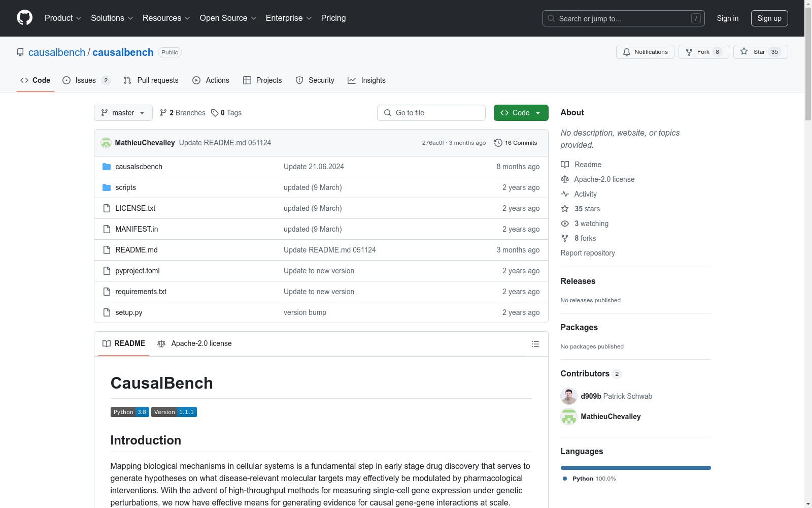The width and height of the screenshot is (812, 508).
Task: Open the setup.py file name link
Action: tap(128, 312)
